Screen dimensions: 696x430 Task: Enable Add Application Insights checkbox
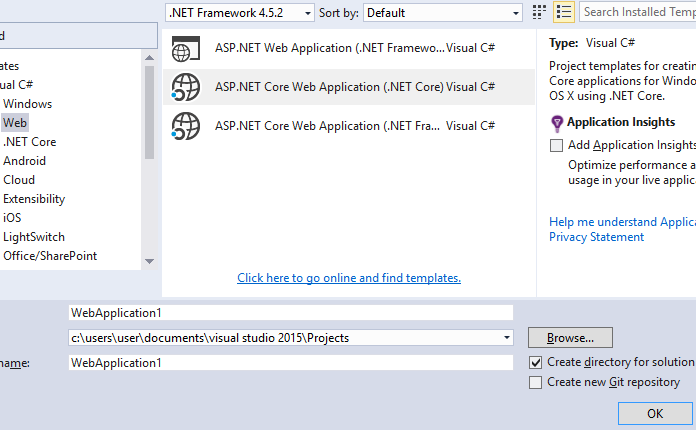556,145
